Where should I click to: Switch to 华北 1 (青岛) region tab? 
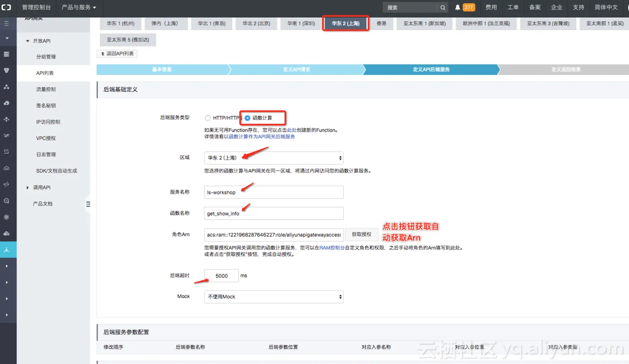[x=211, y=23]
